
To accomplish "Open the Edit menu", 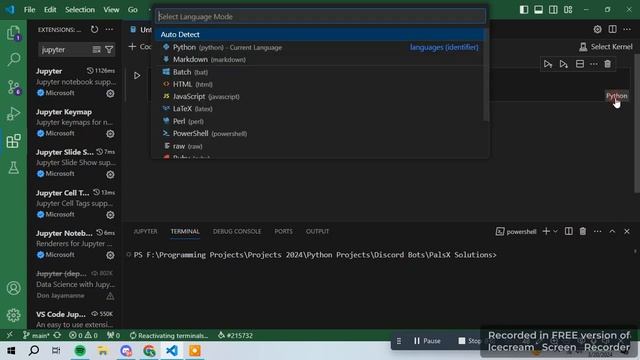I will pos(50,9).
